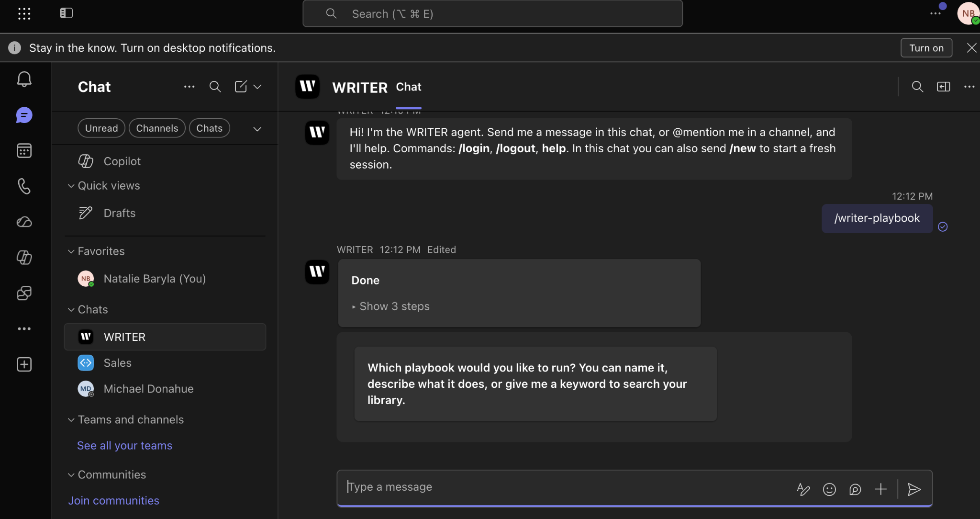Open WRITER app avatar in header

(308, 87)
